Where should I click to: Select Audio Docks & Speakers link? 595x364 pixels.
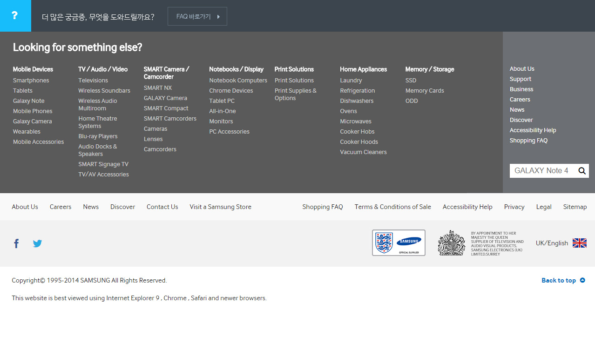click(x=98, y=150)
